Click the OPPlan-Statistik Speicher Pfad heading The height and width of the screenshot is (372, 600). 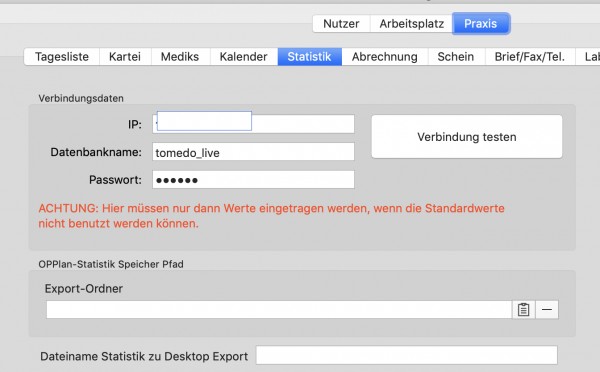click(x=111, y=264)
